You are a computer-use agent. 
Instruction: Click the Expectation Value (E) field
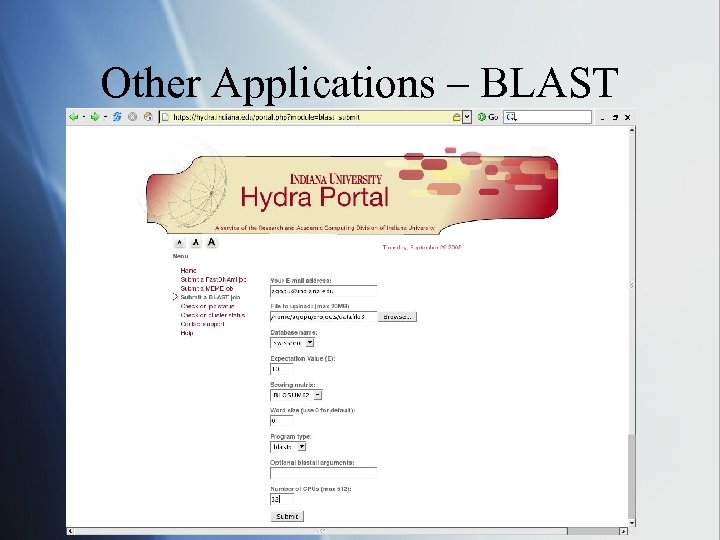tap(281, 369)
